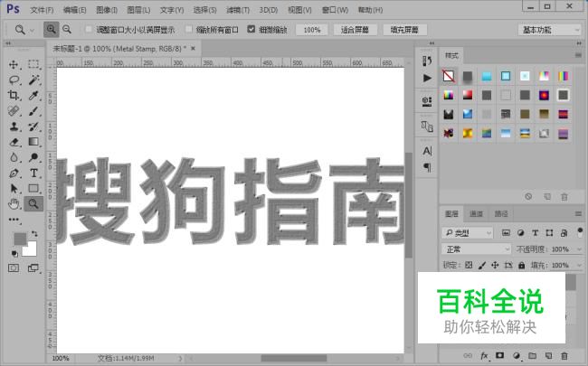Open the Paragraph panel icon

coord(427,167)
